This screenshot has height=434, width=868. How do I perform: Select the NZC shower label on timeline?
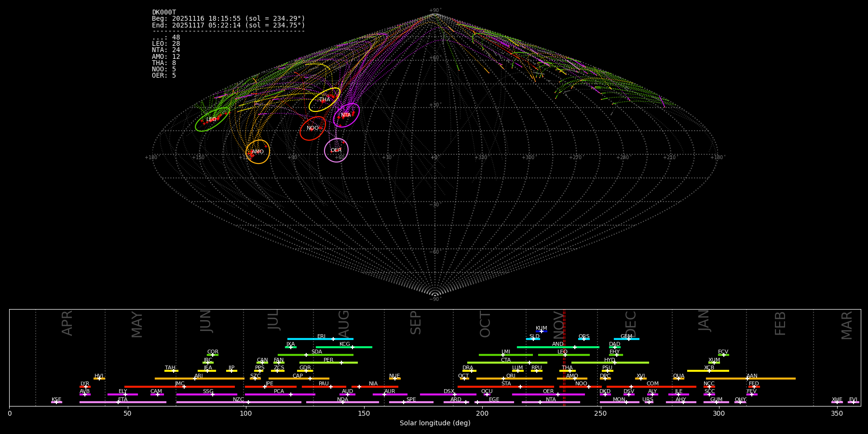click(238, 400)
